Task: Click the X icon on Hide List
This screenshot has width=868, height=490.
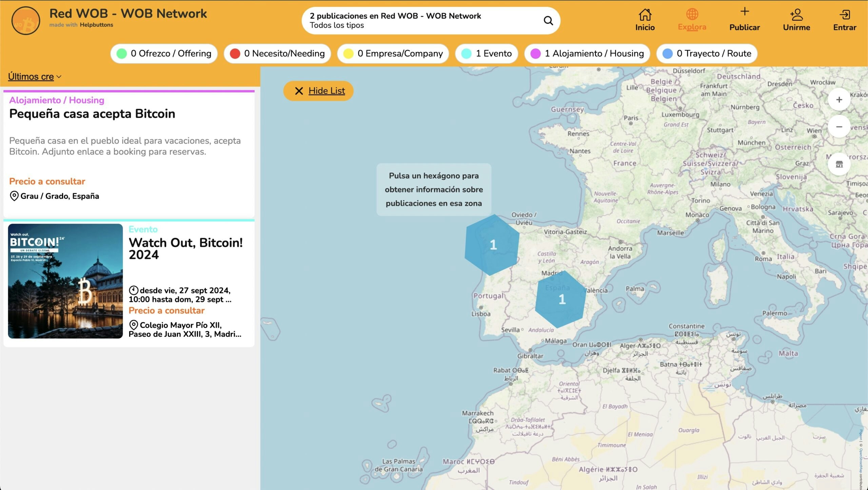Action: click(299, 91)
